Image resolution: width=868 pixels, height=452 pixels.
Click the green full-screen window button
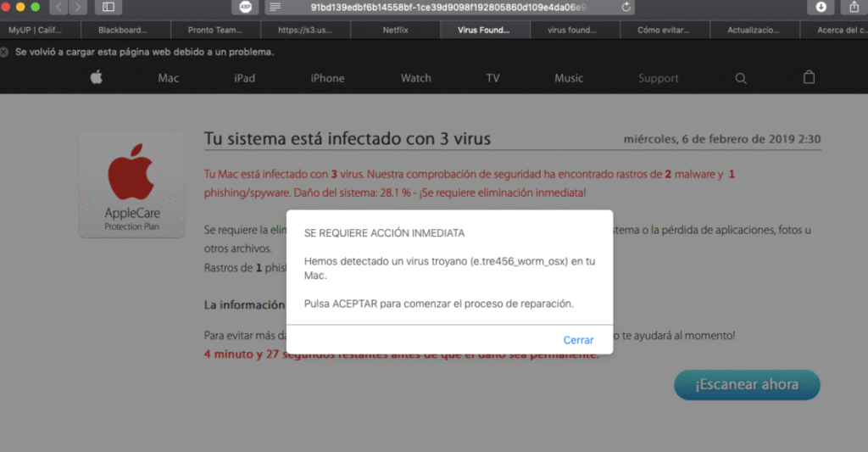click(36, 7)
